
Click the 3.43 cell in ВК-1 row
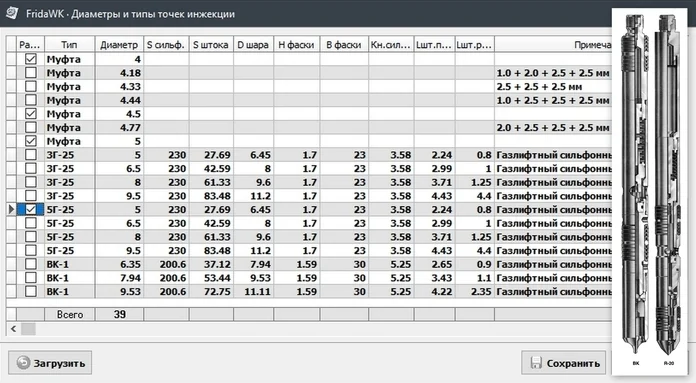[x=434, y=278]
